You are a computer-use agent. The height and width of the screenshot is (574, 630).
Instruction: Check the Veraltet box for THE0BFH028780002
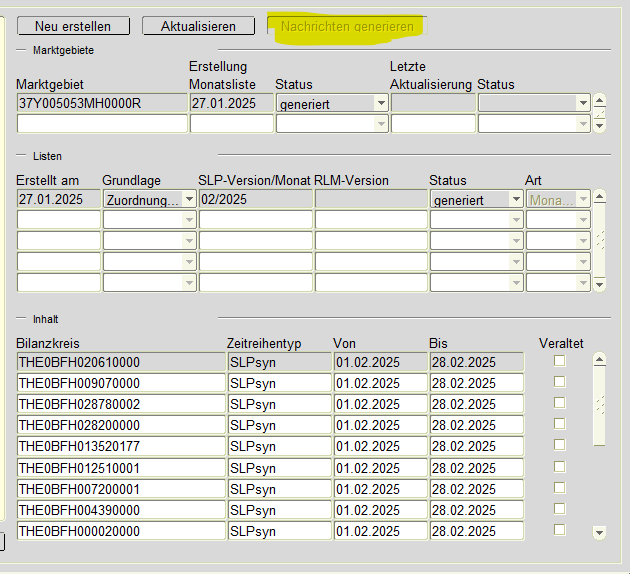coord(560,403)
